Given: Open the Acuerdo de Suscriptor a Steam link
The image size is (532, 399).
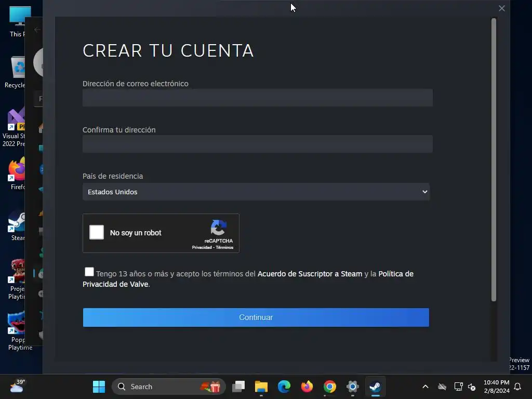Looking at the screenshot, I should (x=310, y=274).
